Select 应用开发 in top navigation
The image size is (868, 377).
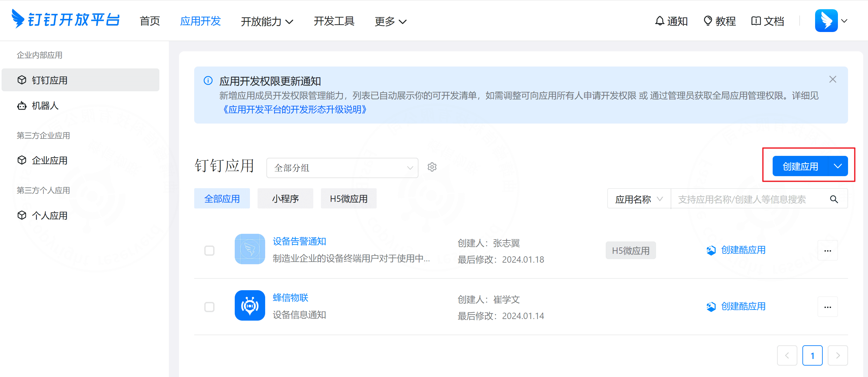[200, 21]
